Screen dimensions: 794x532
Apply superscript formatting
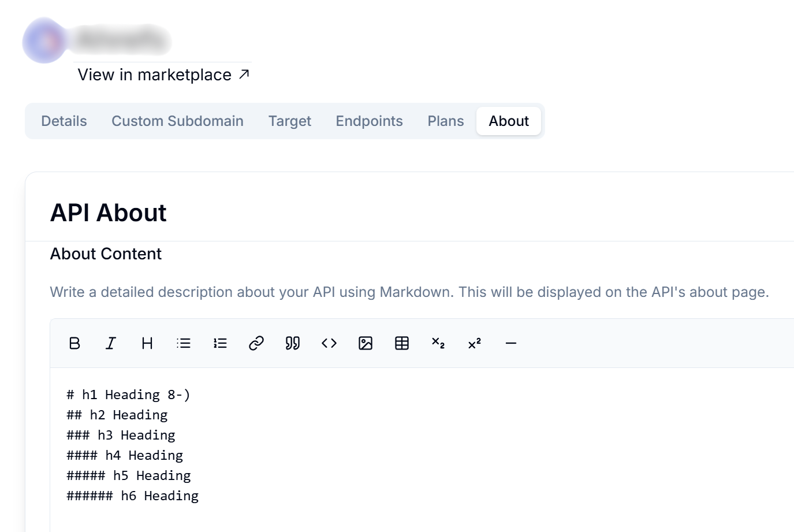pyautogui.click(x=475, y=343)
